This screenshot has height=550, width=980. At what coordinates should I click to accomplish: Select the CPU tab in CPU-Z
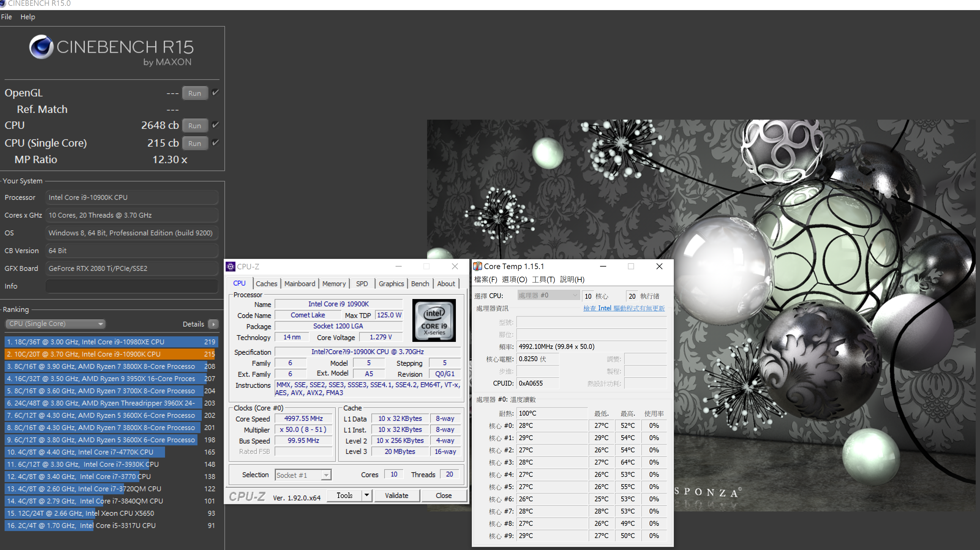(239, 283)
